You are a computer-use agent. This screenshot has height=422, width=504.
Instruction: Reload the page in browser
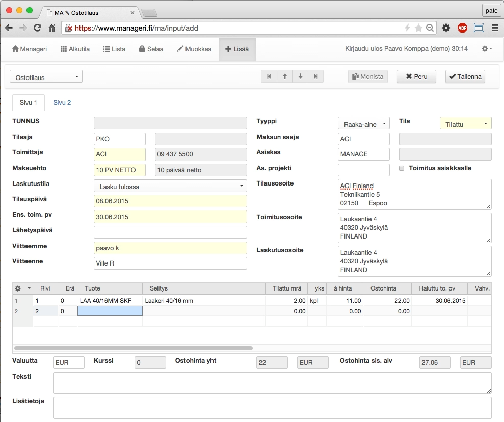(x=37, y=28)
